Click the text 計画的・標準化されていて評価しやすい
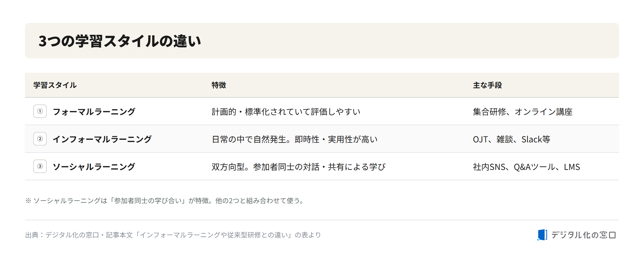 (x=286, y=112)
